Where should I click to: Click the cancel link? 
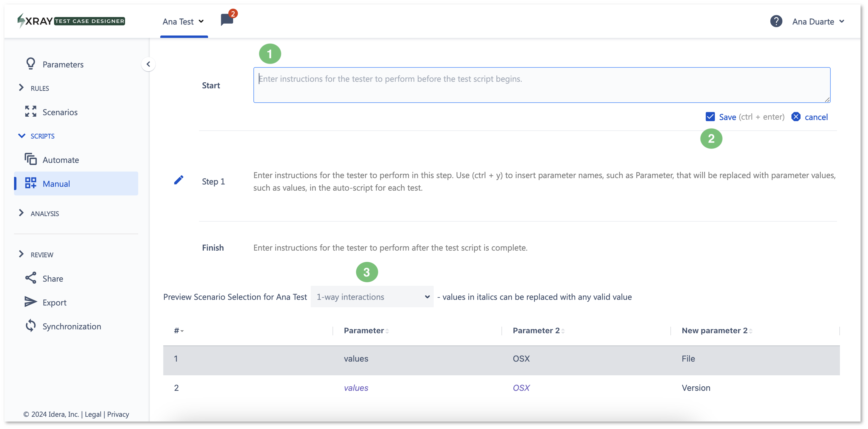[816, 117]
